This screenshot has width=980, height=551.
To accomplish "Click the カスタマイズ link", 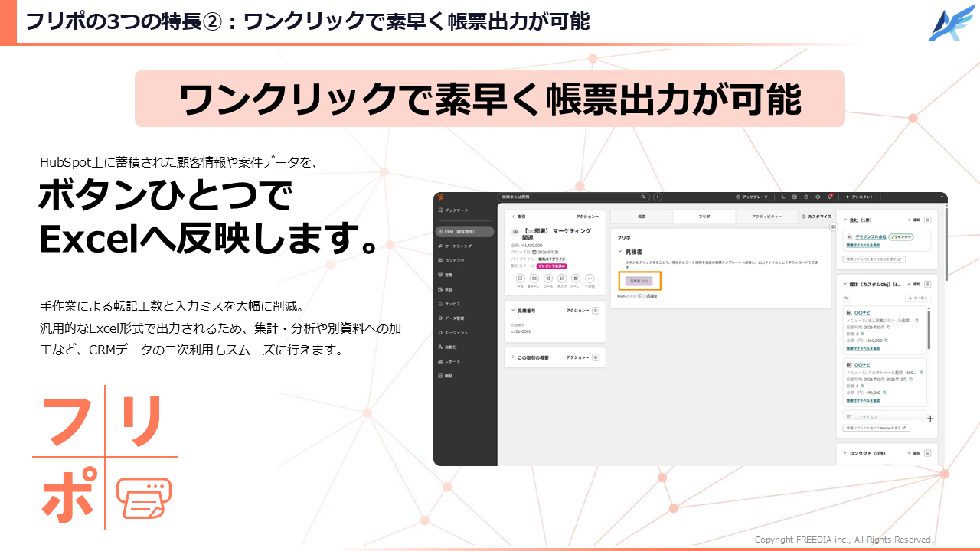I will pyautogui.click(x=816, y=217).
